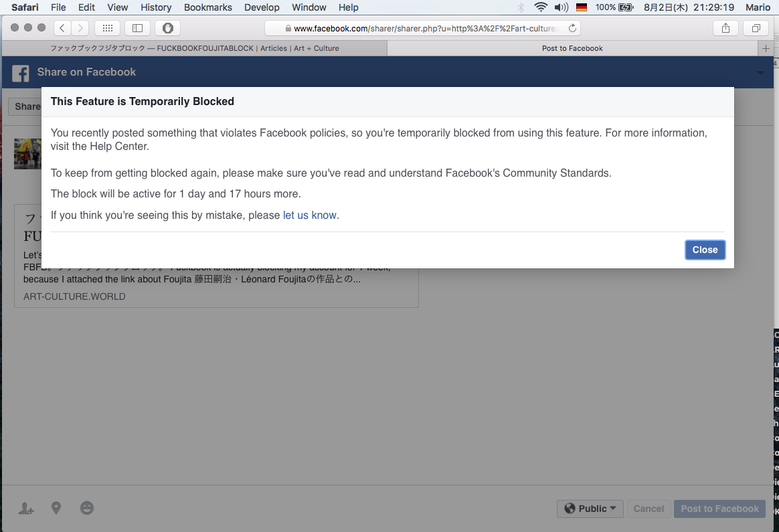Open the Public audience dropdown

click(x=590, y=509)
